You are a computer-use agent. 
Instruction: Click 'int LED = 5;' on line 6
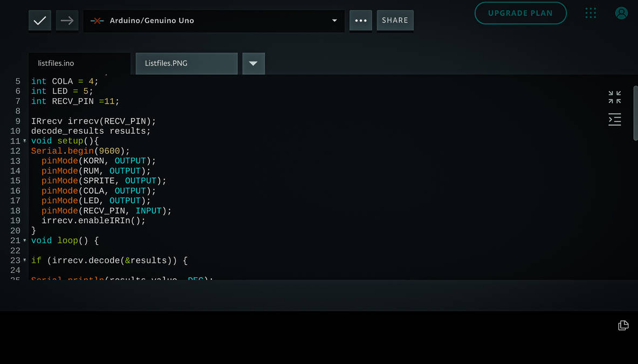(62, 91)
